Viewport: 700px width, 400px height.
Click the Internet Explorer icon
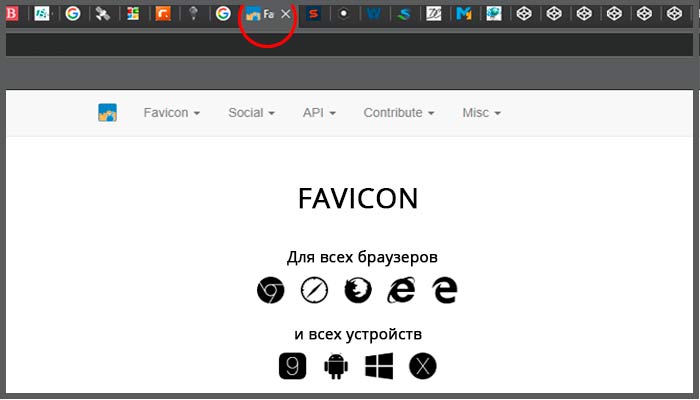401,290
